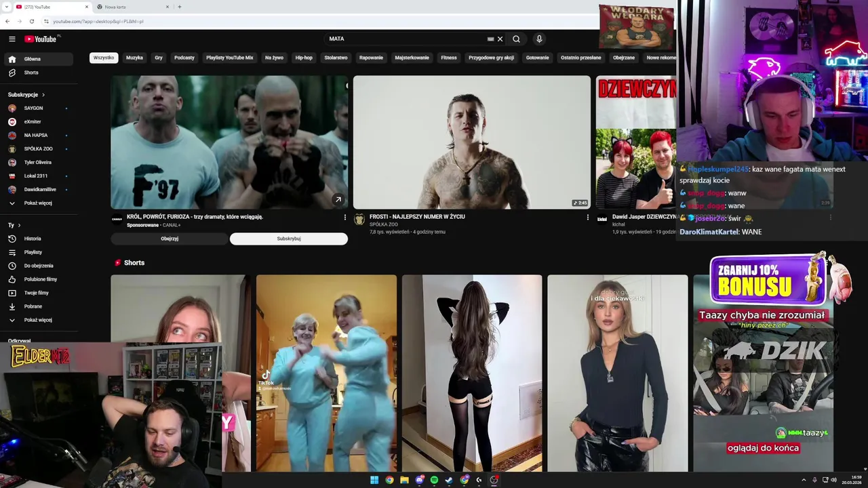This screenshot has height=488, width=868.
Task: Click the Obejrzyj button on the ad
Action: 170,239
